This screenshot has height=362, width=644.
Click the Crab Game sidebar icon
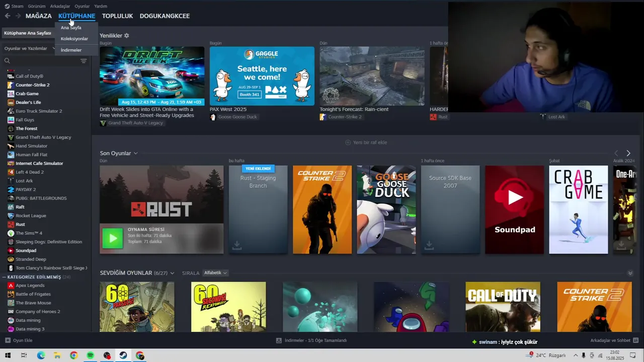11,94
